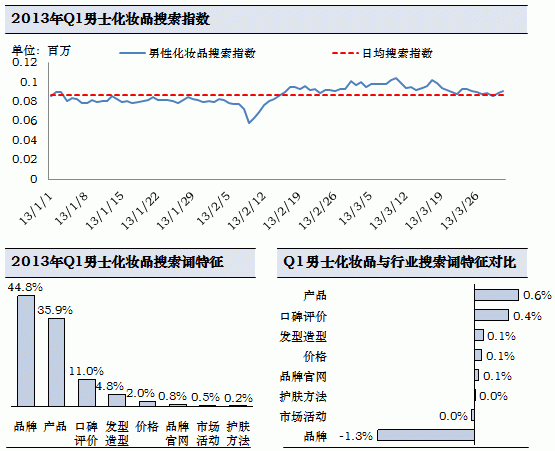Click the 2013年Q1男士化妆品搜索指数 title
The image size is (555, 451).
110,19
